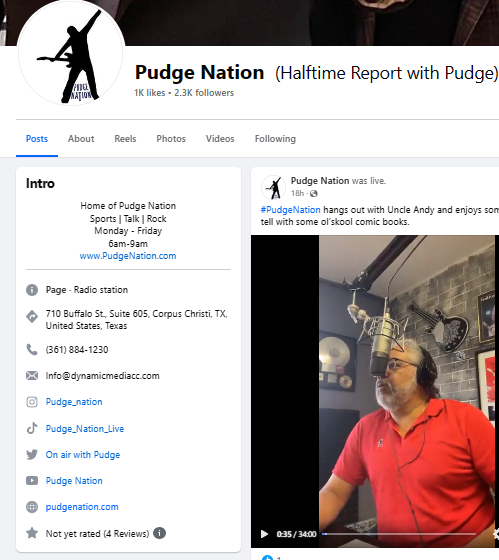Open the Photos tab
This screenshot has width=499, height=560.
(x=171, y=139)
